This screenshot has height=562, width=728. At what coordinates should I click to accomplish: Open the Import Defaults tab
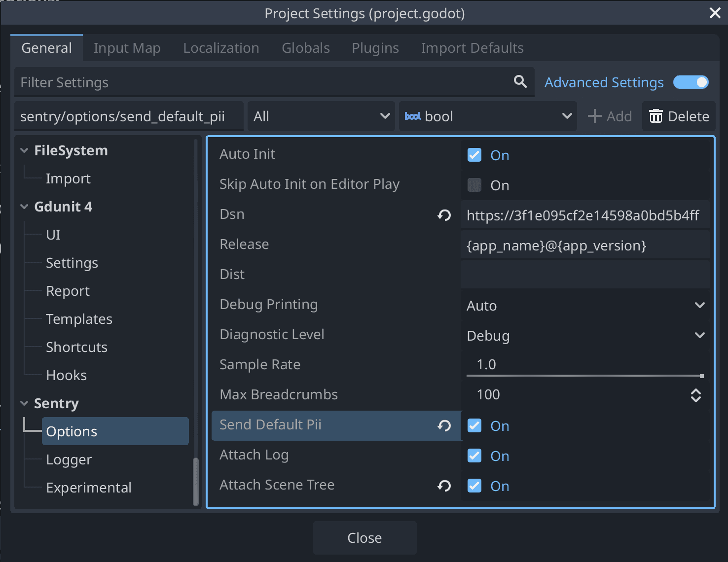(x=472, y=48)
